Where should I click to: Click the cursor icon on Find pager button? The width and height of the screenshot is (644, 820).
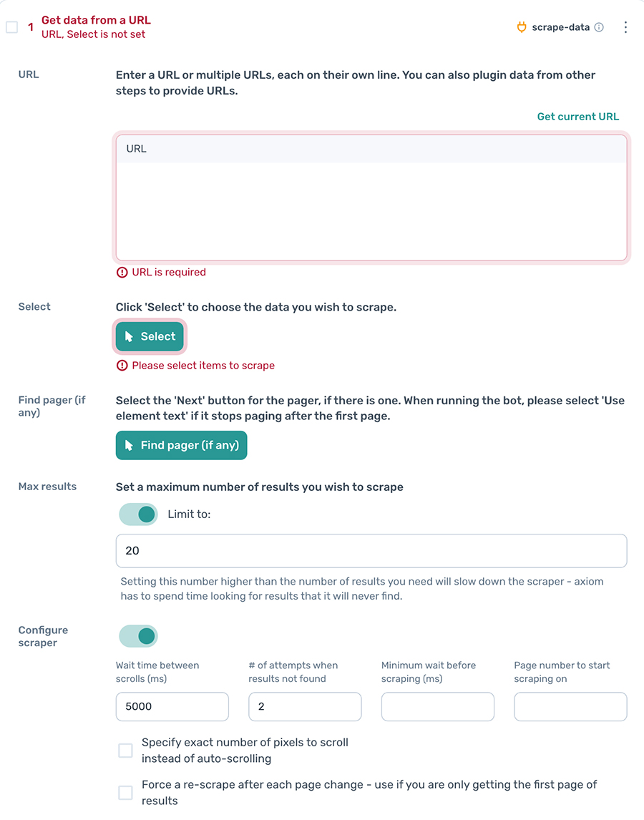[x=127, y=445]
